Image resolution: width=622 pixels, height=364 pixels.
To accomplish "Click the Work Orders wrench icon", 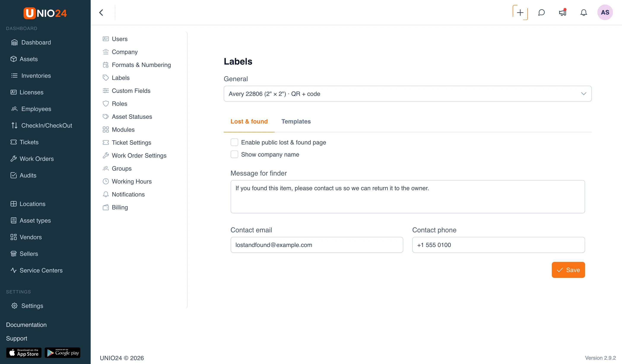I will pos(14,159).
